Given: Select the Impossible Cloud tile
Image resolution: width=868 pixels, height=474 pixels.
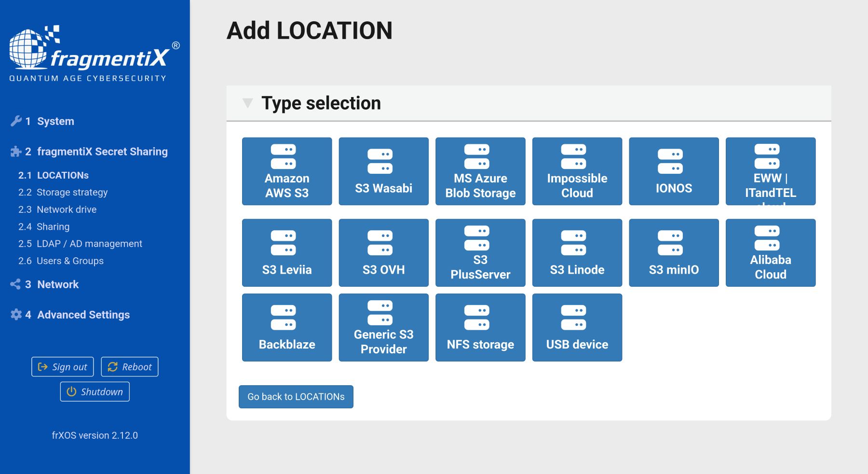Looking at the screenshot, I should pyautogui.click(x=577, y=171).
